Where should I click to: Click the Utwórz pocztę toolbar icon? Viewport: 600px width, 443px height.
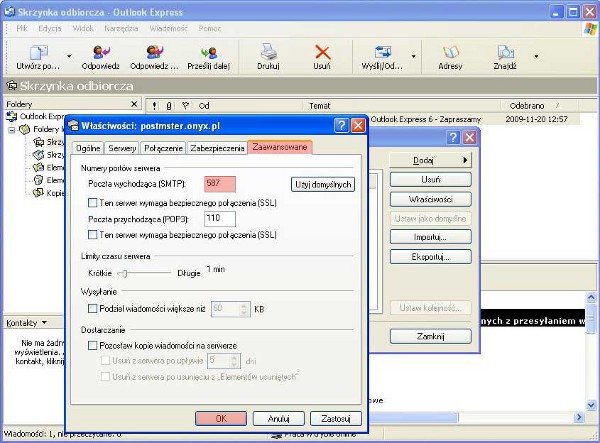pos(38,52)
